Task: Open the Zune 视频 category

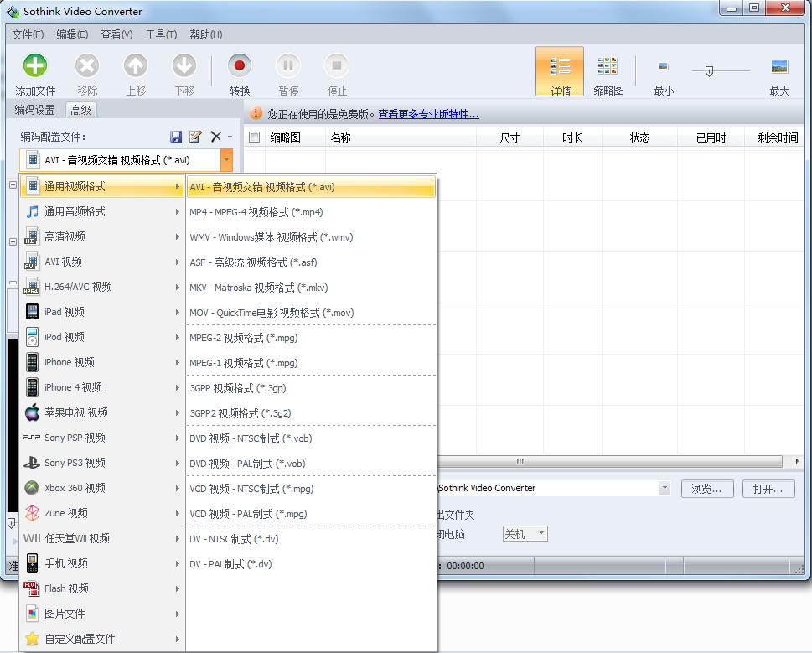Action: tap(101, 513)
